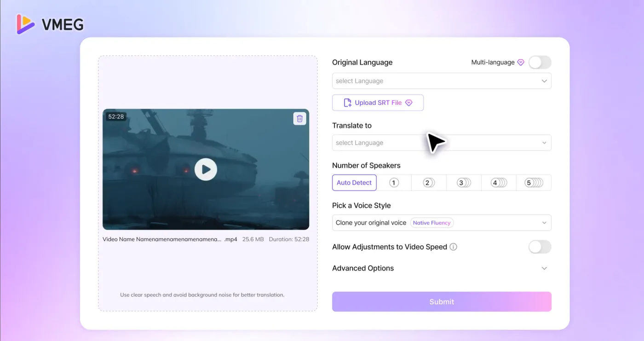644x341 pixels.
Task: Delete the uploaded video with trash icon
Action: (299, 118)
